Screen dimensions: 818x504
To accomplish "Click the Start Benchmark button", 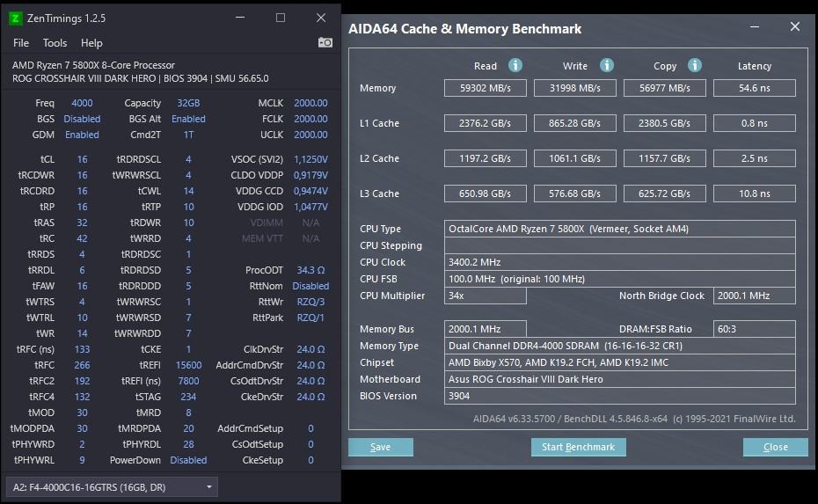I will point(578,447).
